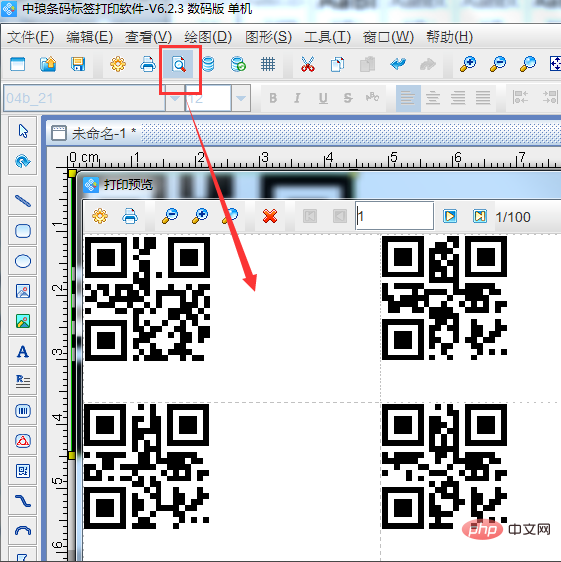Create a new label document
561x562 pixels.
click(18, 65)
